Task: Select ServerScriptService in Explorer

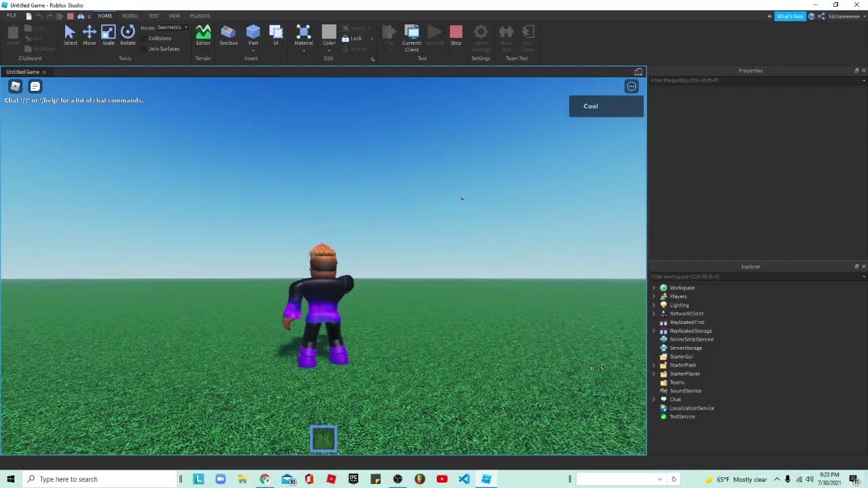Action: pos(692,340)
